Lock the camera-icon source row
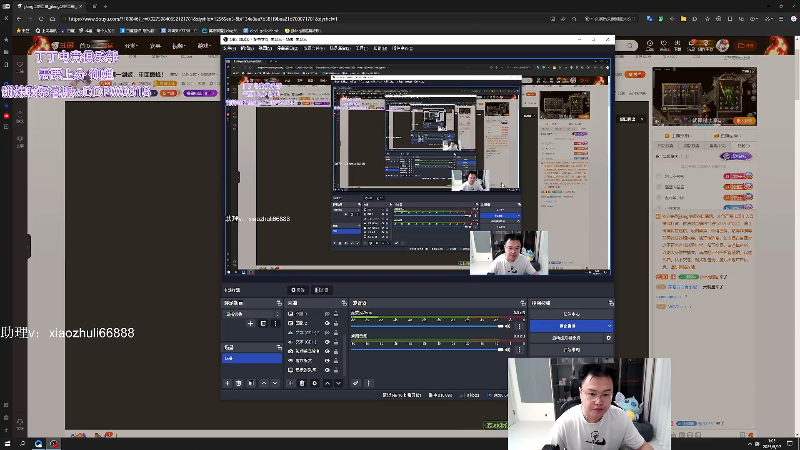Viewport: 800px width, 450px height. [x=336, y=351]
